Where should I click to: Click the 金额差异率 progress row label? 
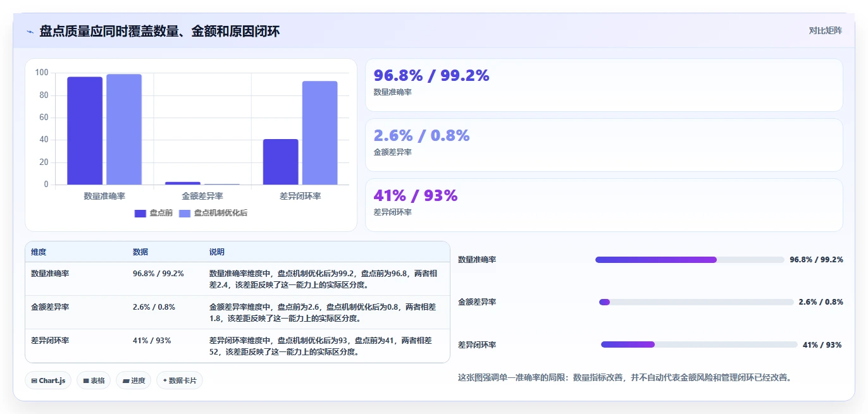point(477,302)
